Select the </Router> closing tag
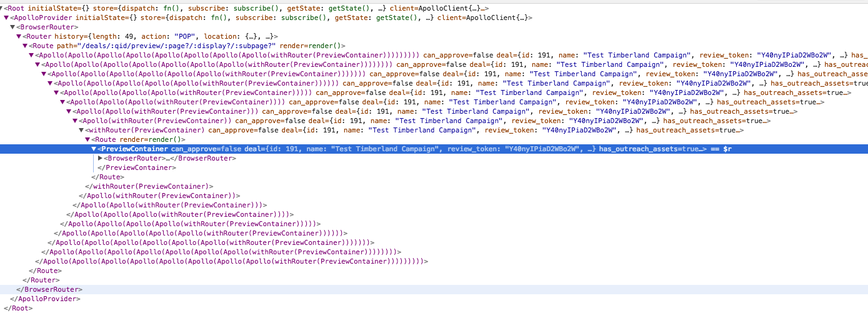 (x=41, y=280)
